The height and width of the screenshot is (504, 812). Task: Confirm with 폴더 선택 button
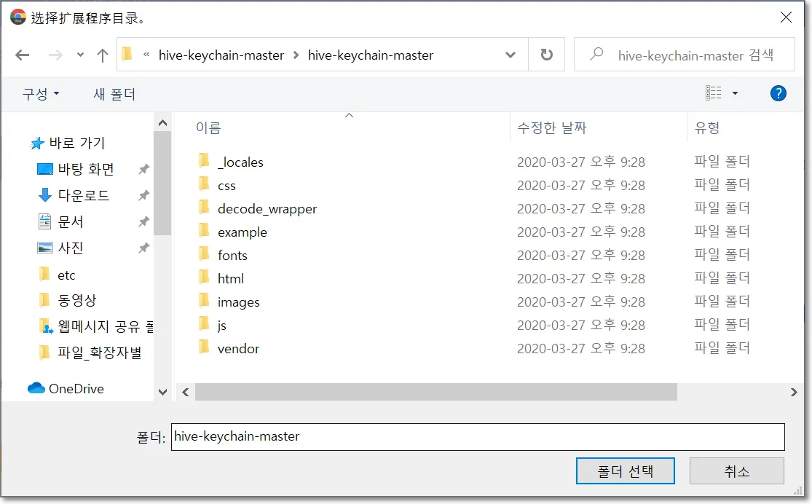[x=625, y=470]
